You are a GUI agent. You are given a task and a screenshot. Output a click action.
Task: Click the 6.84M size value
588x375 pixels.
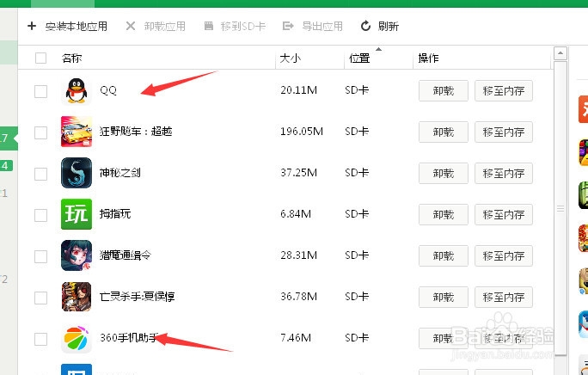(296, 214)
